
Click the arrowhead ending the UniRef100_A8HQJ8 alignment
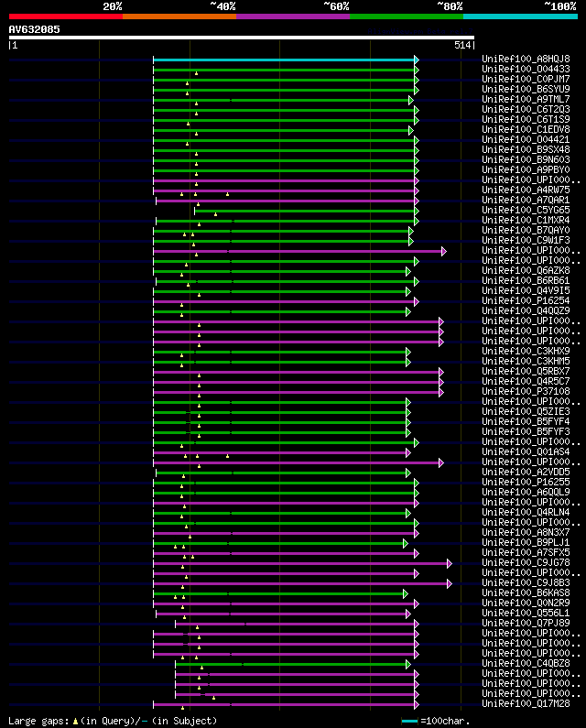point(417,60)
